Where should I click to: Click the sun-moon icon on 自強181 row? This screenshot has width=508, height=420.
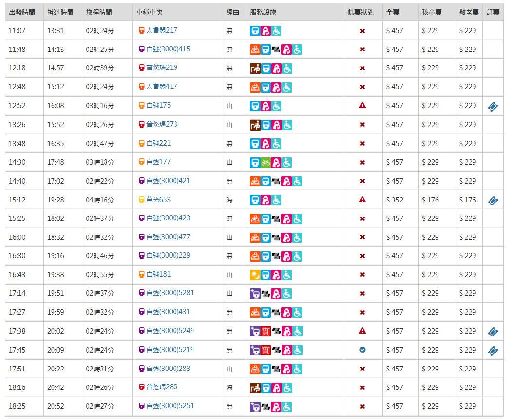coord(255,275)
